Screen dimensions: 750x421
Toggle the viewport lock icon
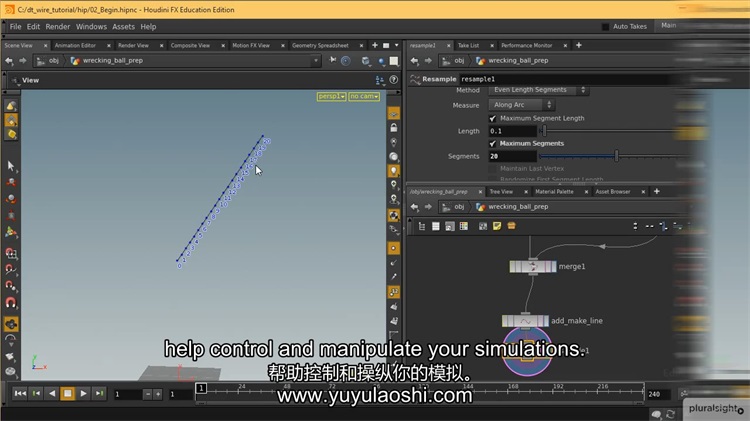pos(394,128)
